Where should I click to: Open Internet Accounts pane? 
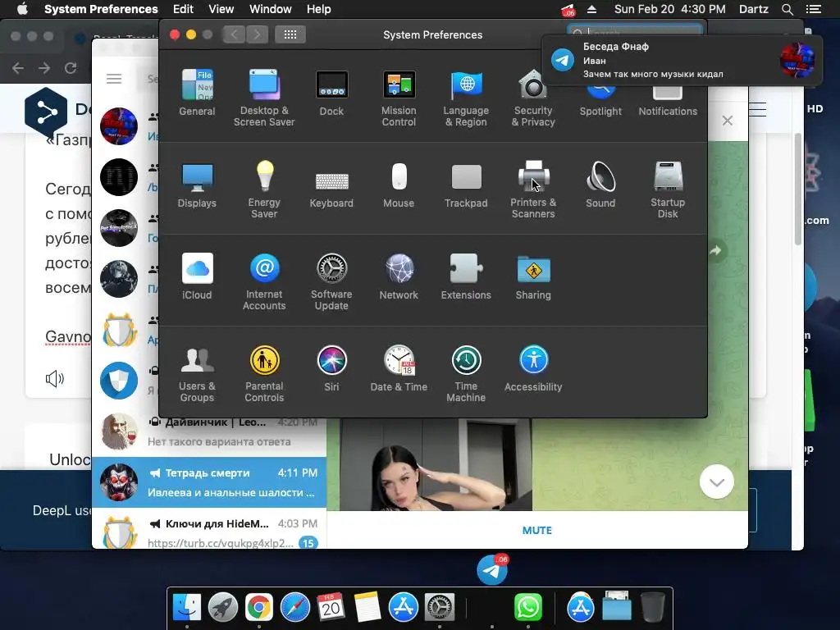264,282
